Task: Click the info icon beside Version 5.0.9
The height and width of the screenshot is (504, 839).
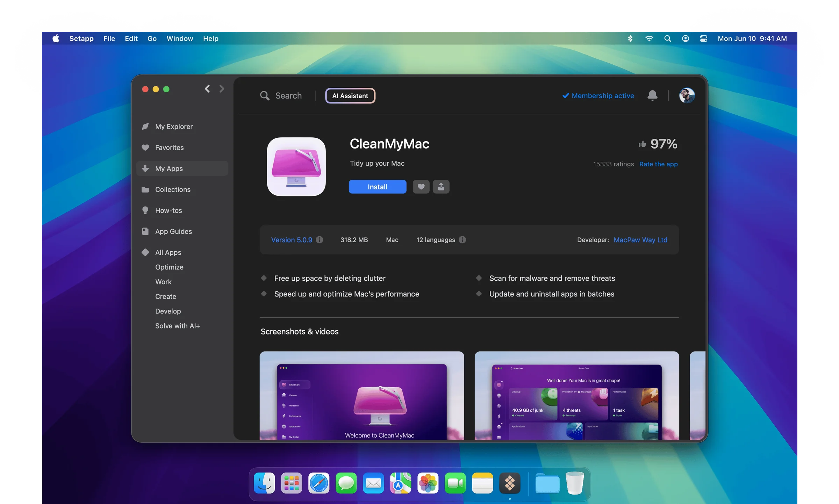Action: point(320,240)
